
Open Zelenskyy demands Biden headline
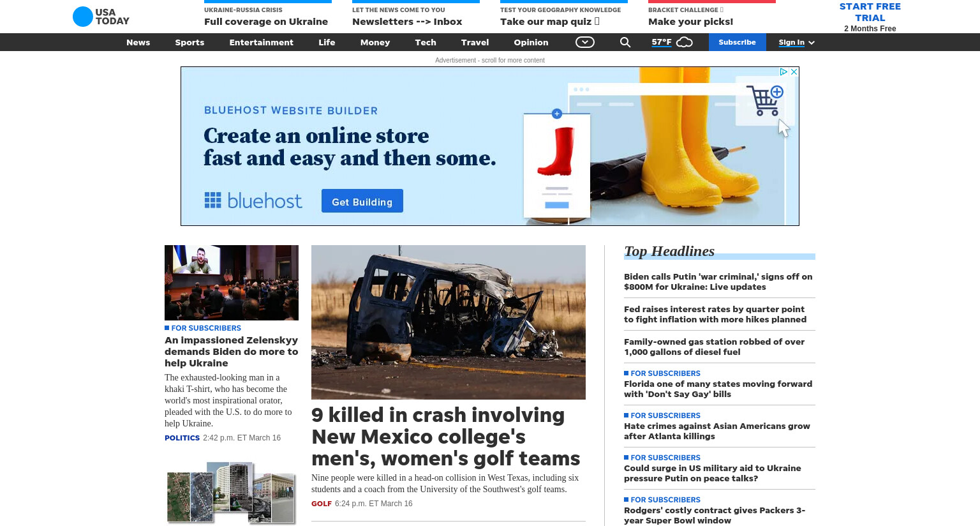point(232,352)
